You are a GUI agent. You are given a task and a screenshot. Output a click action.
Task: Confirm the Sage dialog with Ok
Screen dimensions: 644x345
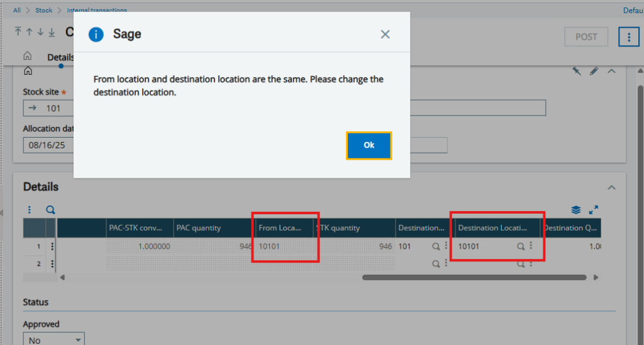coord(369,145)
